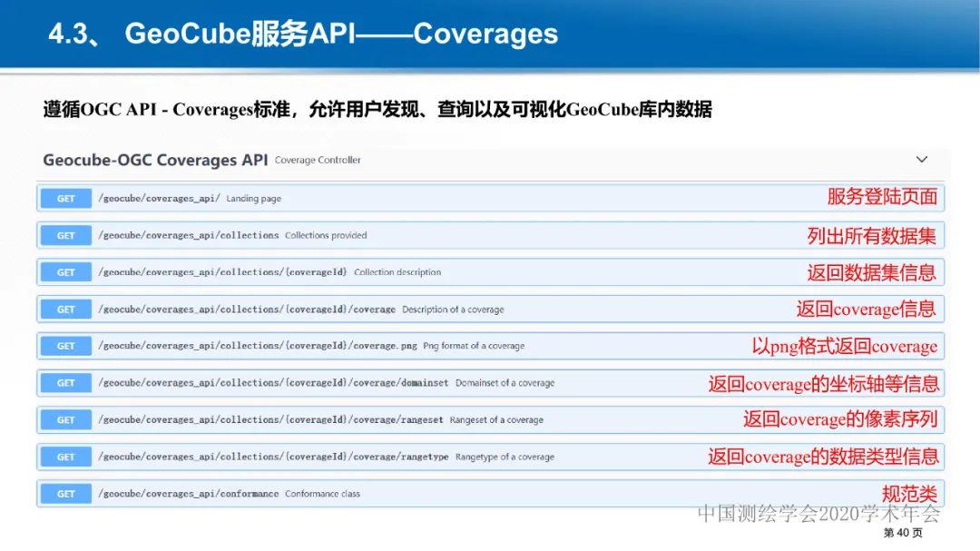980x551 pixels.
Task: Click GET badge for Collection description endpoint
Action: coord(66,272)
